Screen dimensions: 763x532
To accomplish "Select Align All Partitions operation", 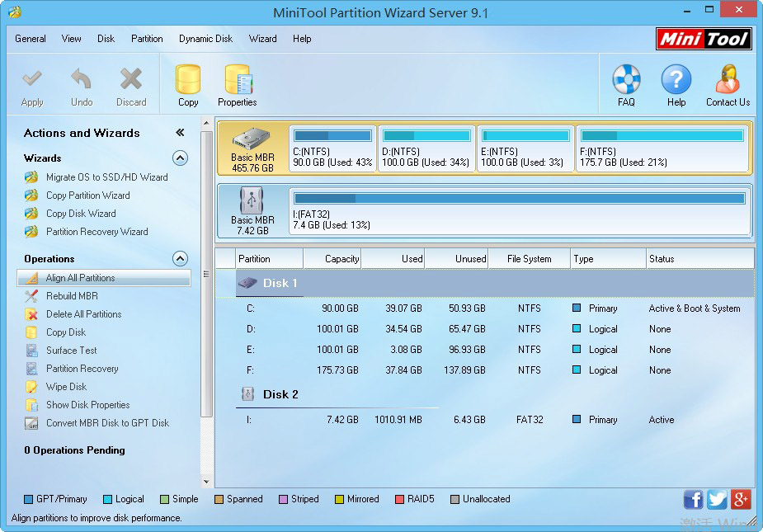I will point(104,278).
